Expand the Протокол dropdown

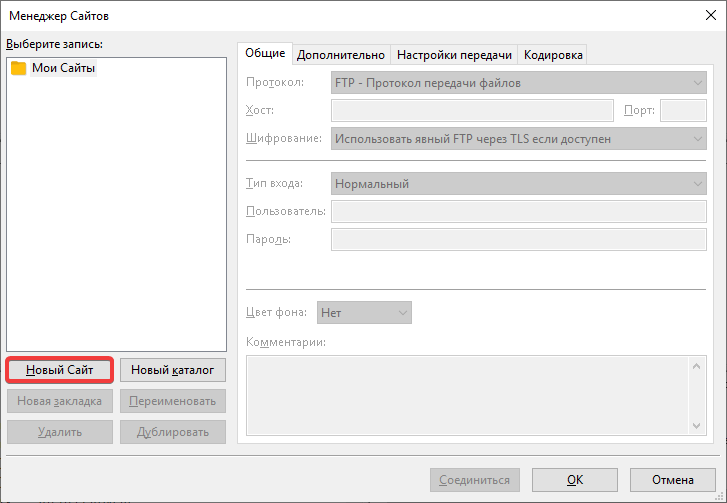(x=518, y=83)
